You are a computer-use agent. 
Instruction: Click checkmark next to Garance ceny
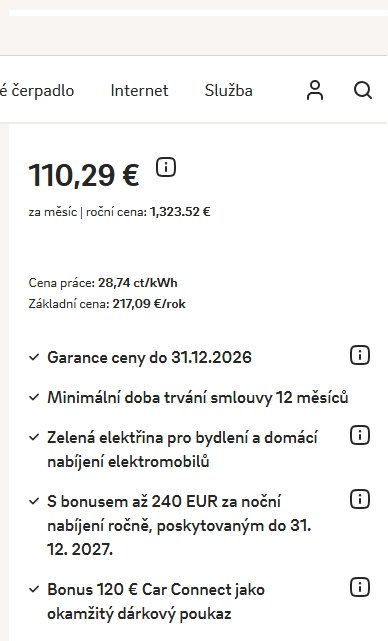coord(34,357)
